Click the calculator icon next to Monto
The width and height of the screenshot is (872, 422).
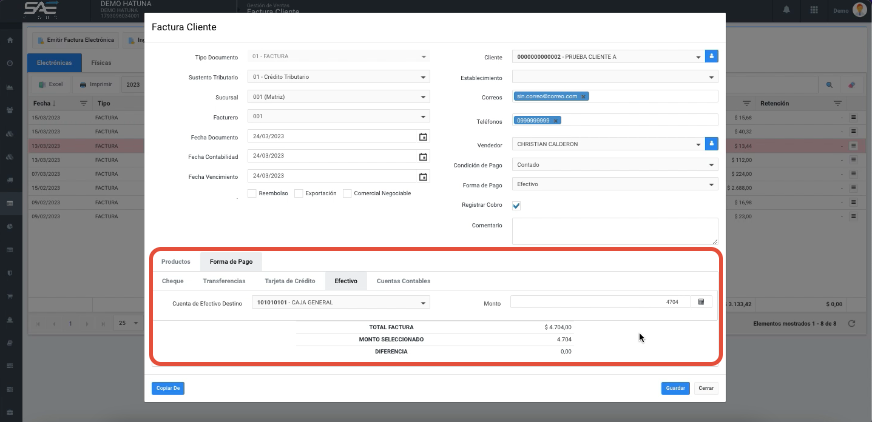tap(701, 302)
